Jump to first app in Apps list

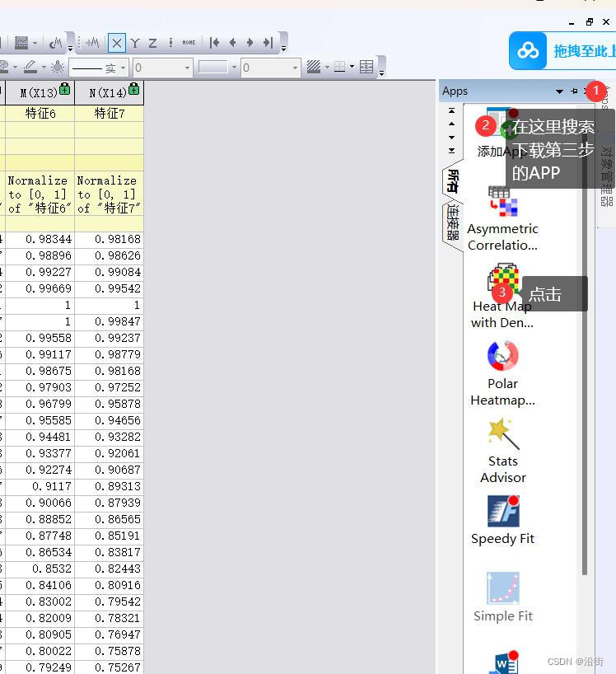[451, 110]
